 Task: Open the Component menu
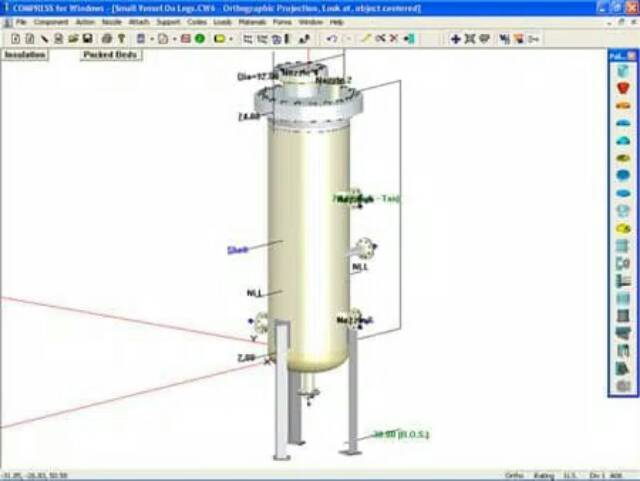tap(51, 22)
